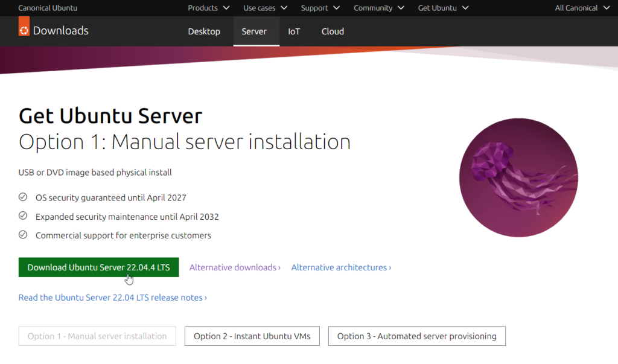618x364 pixels.
Task: Switch to the Cloud tab
Action: (x=333, y=31)
